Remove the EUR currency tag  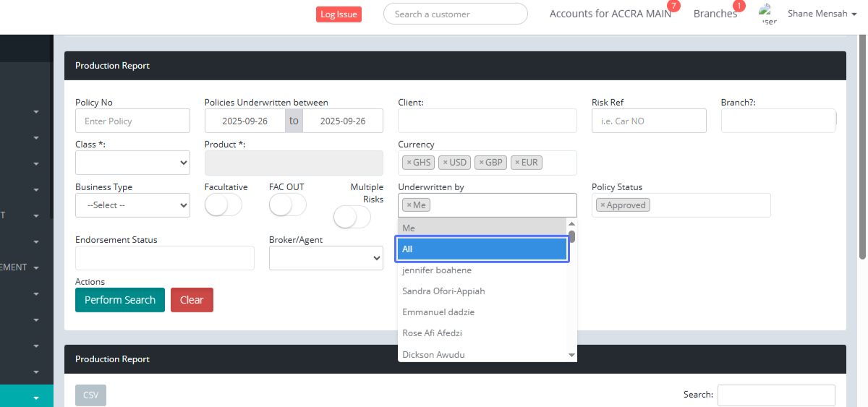pyautogui.click(x=517, y=163)
